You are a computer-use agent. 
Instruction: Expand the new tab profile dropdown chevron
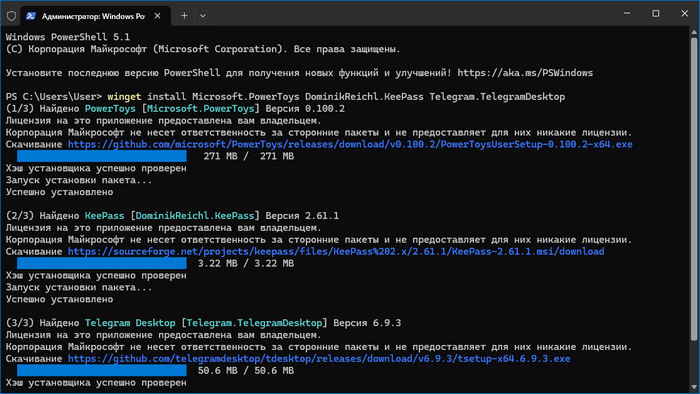coord(203,16)
